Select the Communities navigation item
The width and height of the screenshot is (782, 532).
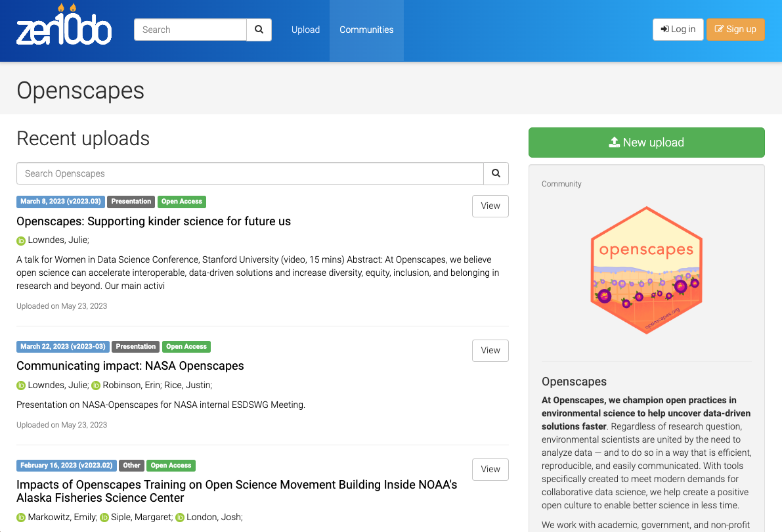[x=366, y=30]
